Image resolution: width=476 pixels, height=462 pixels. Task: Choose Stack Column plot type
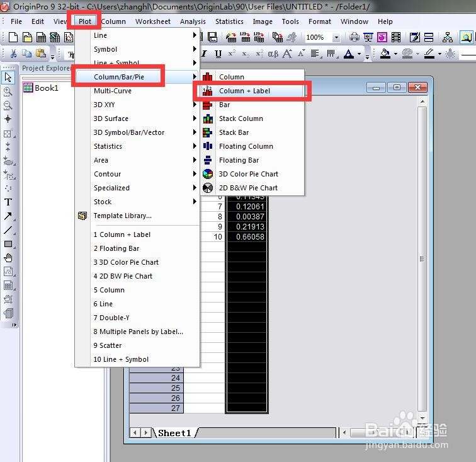(252, 118)
